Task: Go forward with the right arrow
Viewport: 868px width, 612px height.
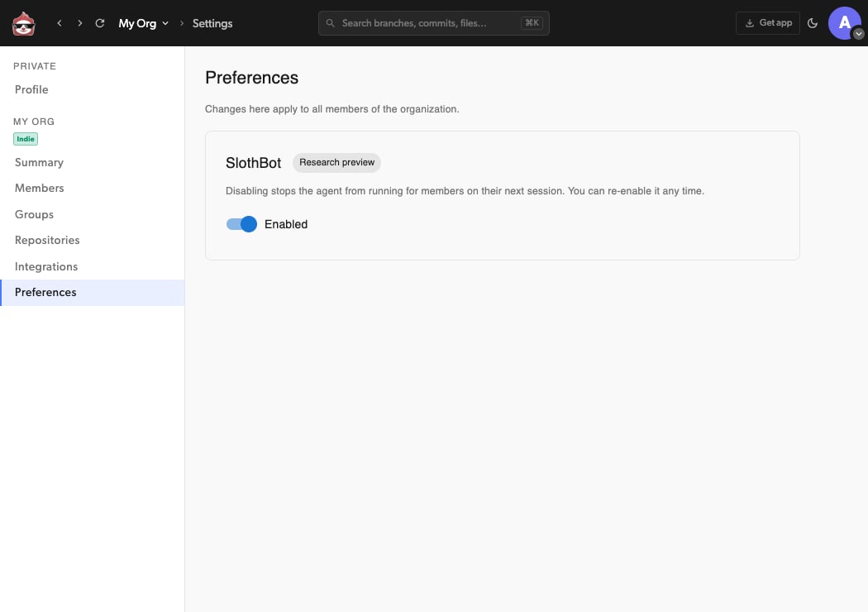Action: tap(79, 23)
